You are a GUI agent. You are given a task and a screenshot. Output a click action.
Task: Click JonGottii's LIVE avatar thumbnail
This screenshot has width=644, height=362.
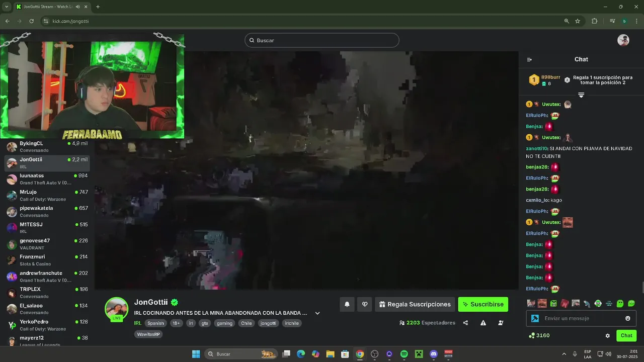[116, 309]
